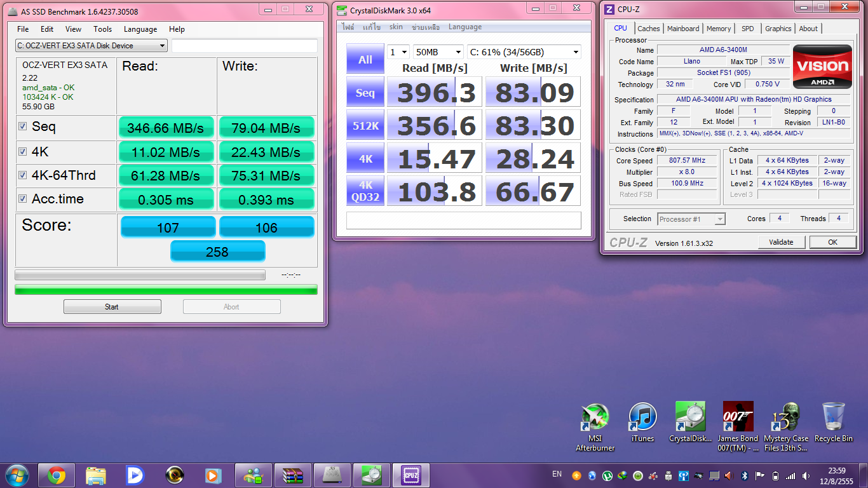Open Windows Explorer folder icon on taskbar

tap(96, 475)
